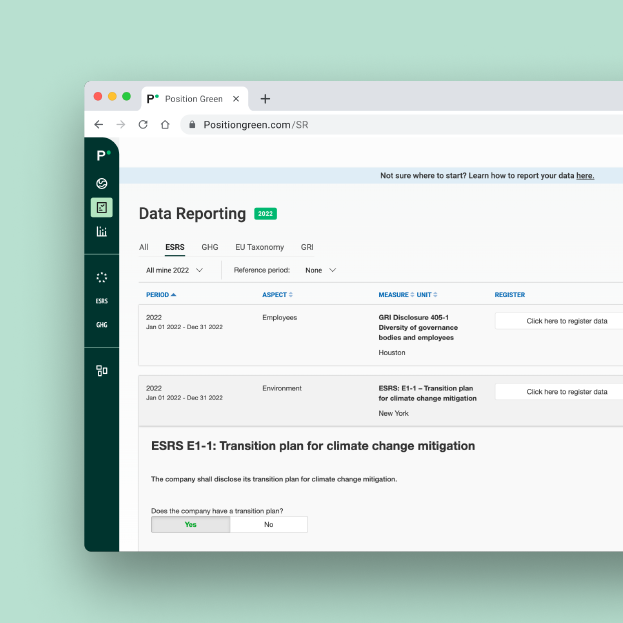
Task: Click the dotted circle icon in sidebar
Action: (101, 277)
